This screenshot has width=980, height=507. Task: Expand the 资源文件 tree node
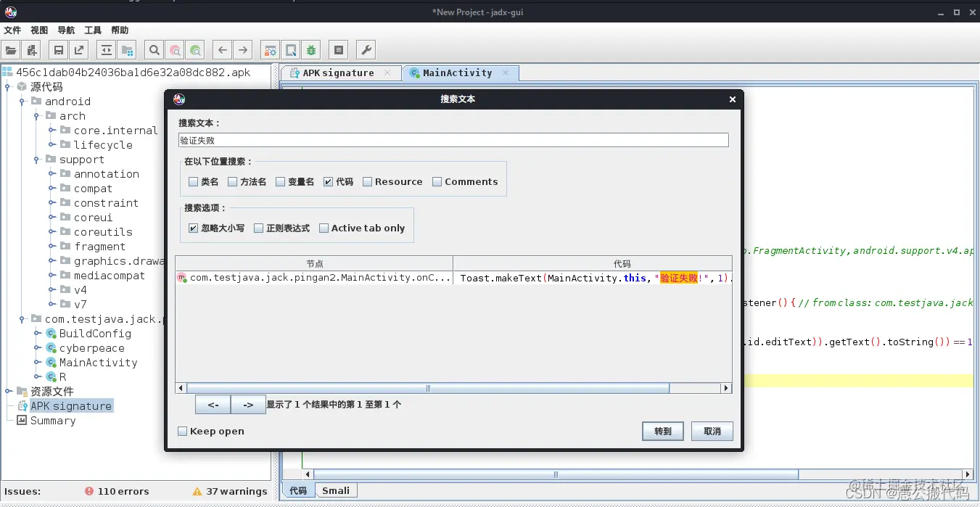coord(8,392)
